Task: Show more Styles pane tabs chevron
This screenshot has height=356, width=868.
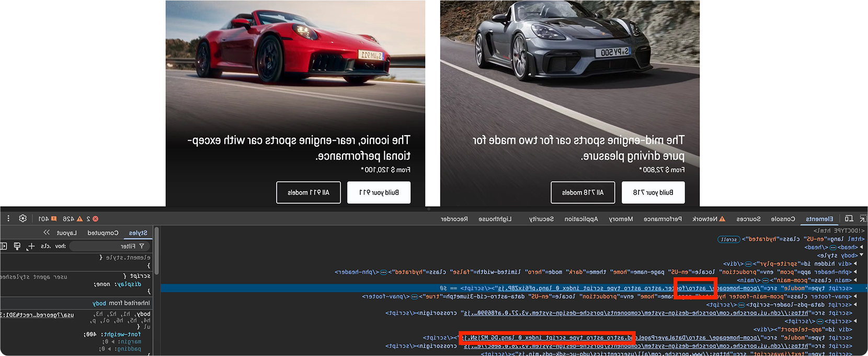Action: pos(47,232)
